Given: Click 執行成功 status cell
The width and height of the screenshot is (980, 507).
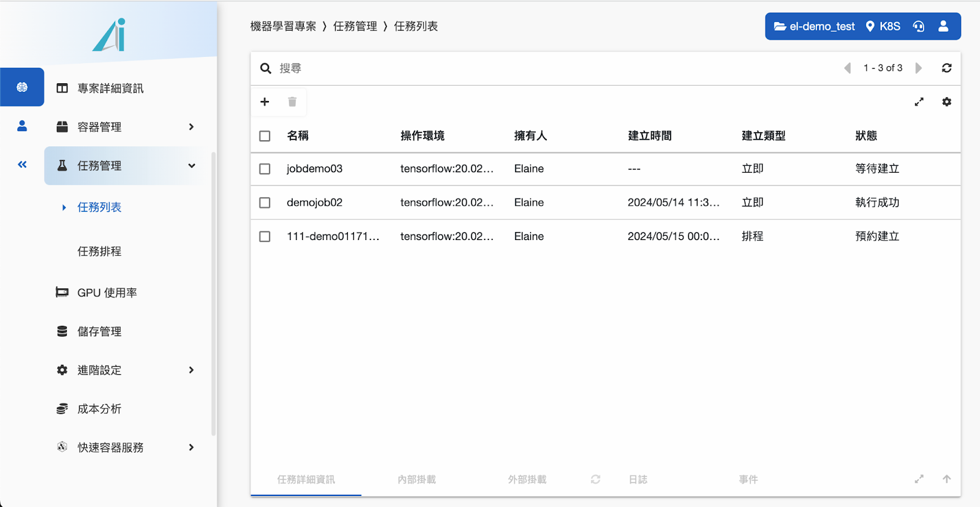Looking at the screenshot, I should [x=877, y=203].
